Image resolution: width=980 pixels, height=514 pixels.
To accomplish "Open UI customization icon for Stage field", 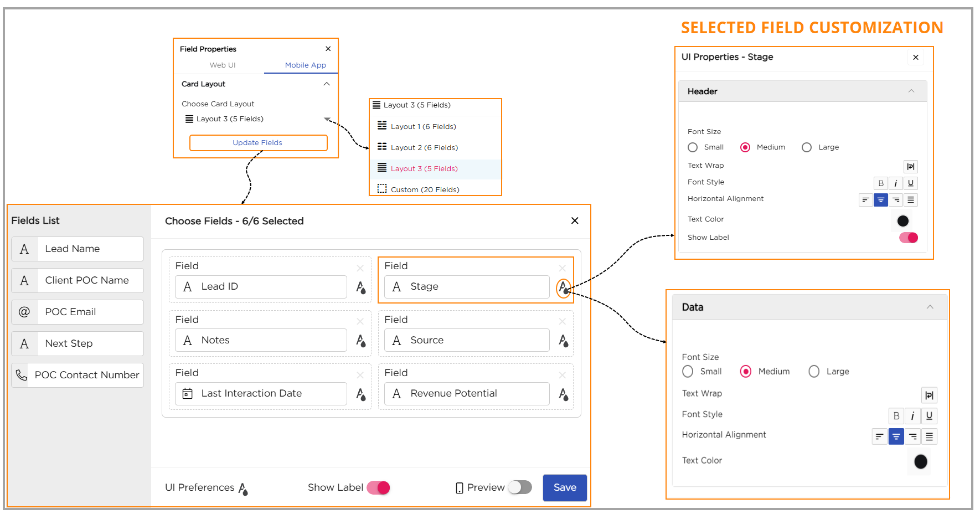I will 563,287.
